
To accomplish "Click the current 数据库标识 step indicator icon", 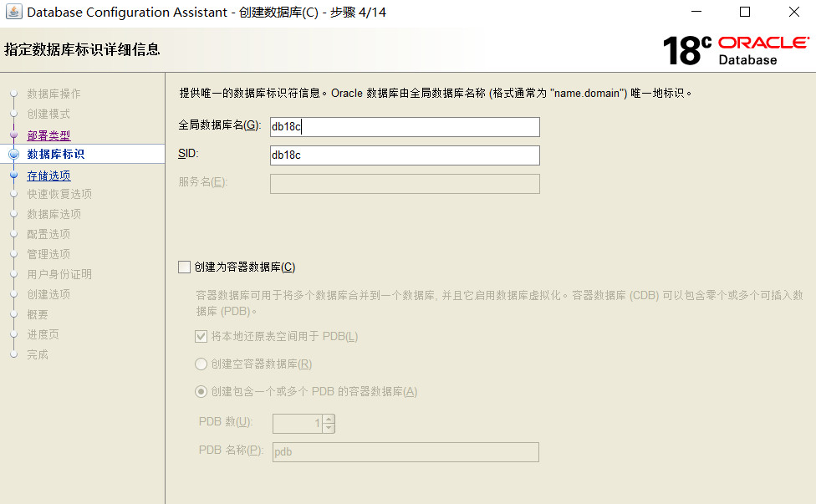I will point(13,155).
